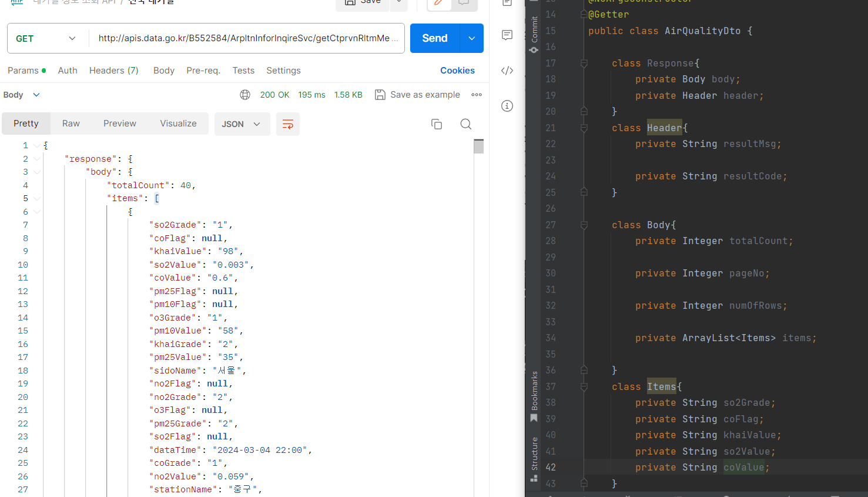The height and width of the screenshot is (497, 868).
Task: Click the fold end marker at line 43
Action: [x=584, y=483]
